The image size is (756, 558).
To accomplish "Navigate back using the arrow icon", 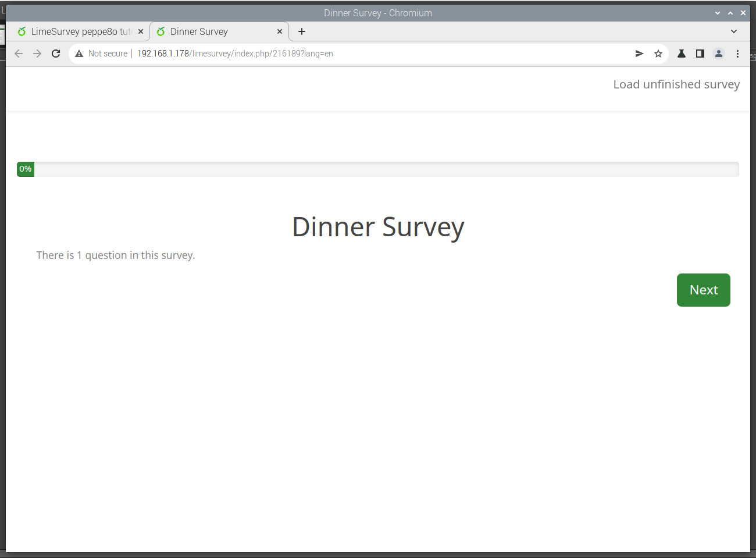I will pos(18,53).
